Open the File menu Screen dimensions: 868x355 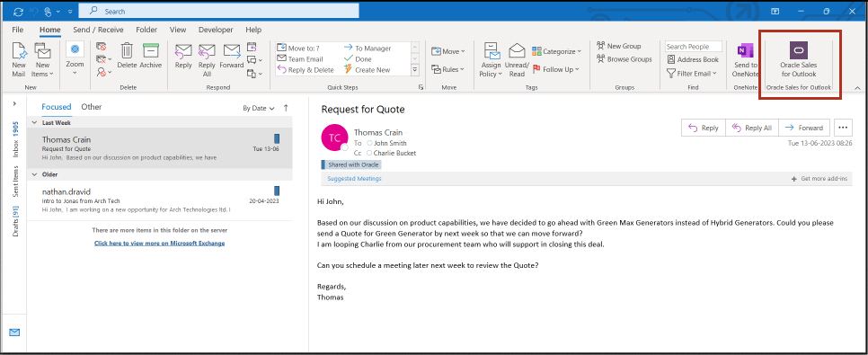[x=18, y=30]
